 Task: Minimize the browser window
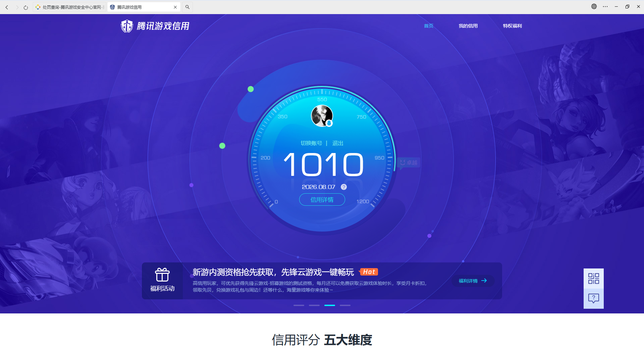coord(616,6)
